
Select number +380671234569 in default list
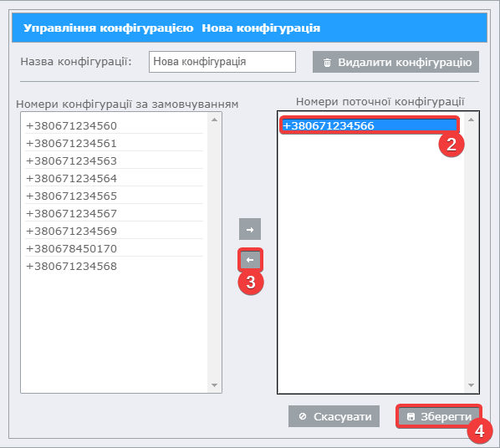(x=115, y=231)
